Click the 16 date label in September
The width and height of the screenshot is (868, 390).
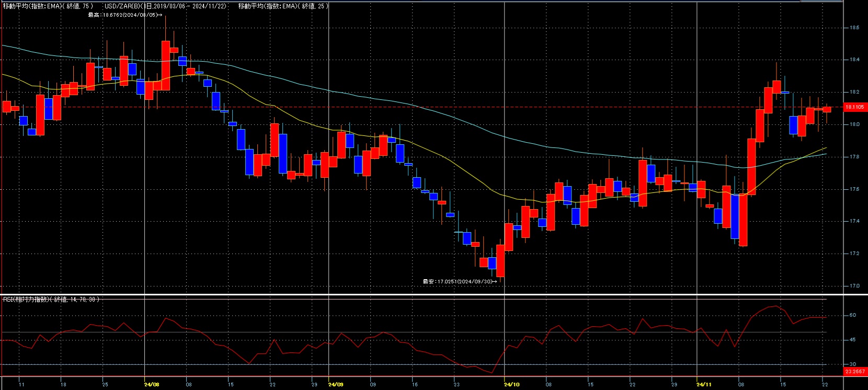415,385
